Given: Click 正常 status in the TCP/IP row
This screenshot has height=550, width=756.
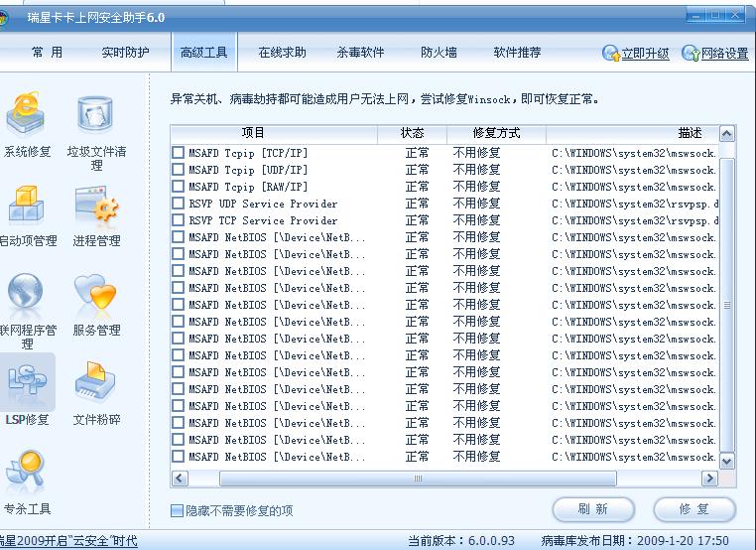Looking at the screenshot, I should click(417, 153).
